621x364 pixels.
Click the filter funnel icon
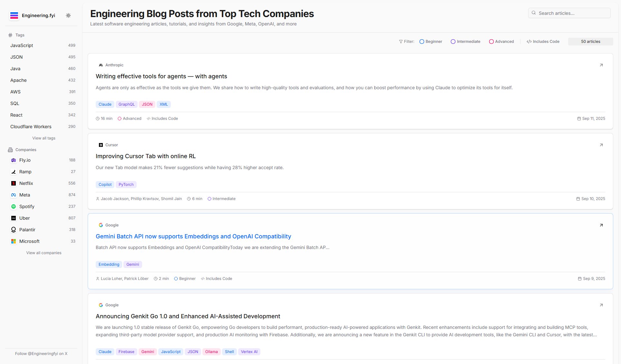click(401, 42)
